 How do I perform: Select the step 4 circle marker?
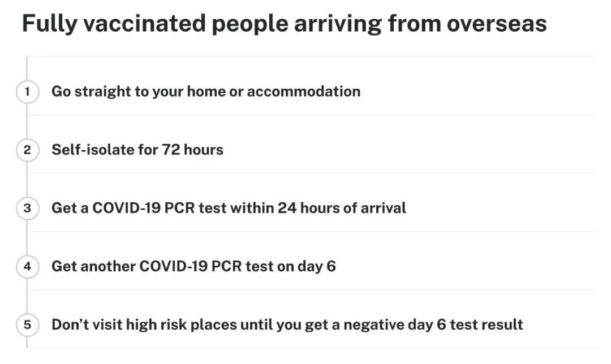27,266
